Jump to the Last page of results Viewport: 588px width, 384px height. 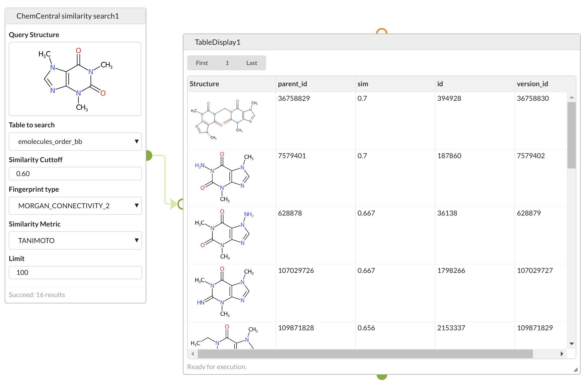pyautogui.click(x=252, y=63)
